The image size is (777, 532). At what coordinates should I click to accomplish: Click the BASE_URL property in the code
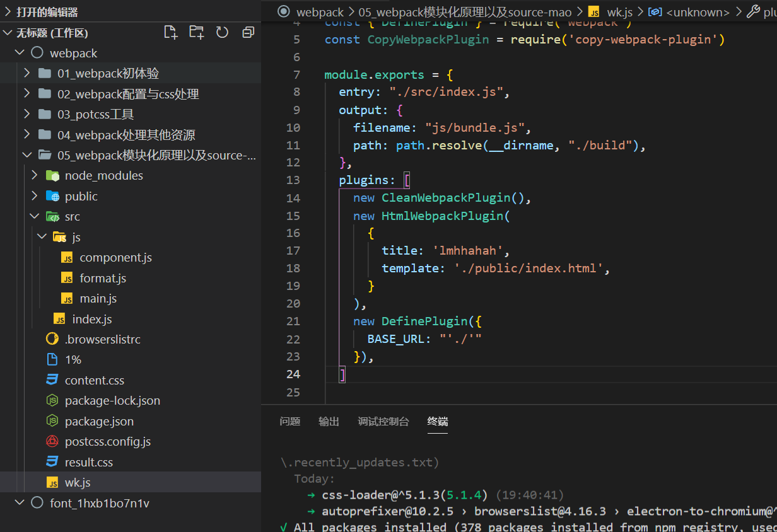tap(396, 338)
